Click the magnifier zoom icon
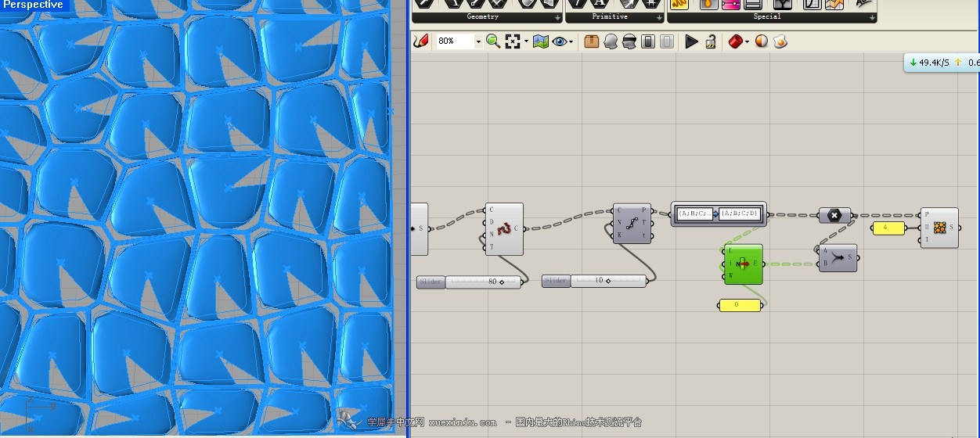 tap(493, 41)
